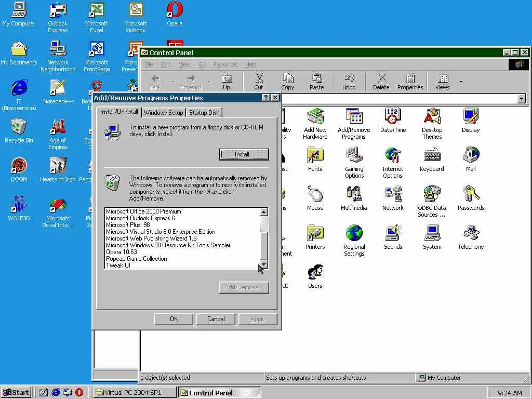Click the Views toolbar button

point(443,82)
